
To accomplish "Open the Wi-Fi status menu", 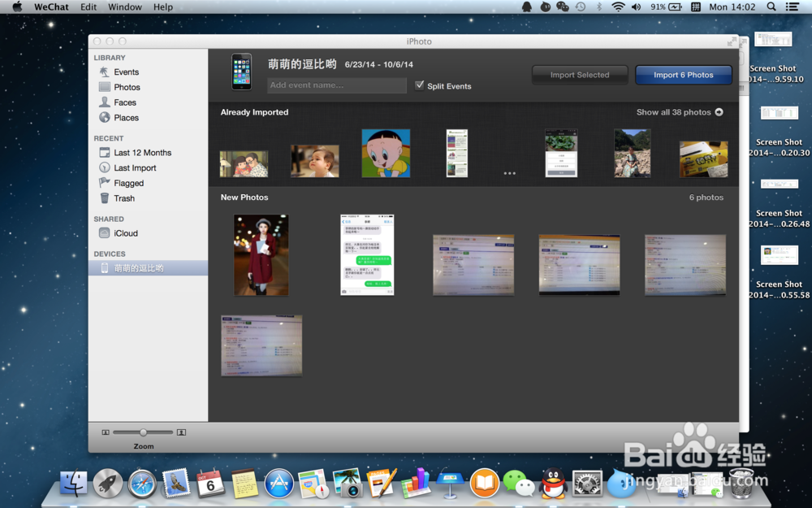I will click(618, 7).
